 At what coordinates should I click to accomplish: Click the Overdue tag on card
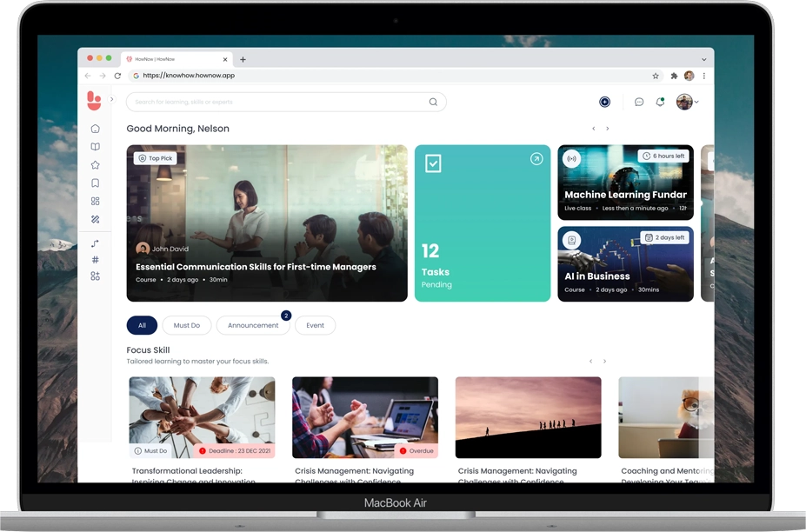pyautogui.click(x=416, y=451)
